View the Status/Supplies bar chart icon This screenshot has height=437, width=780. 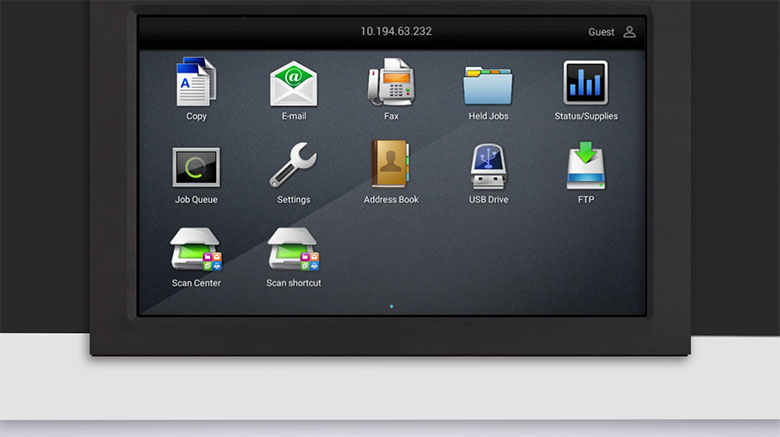pos(585,83)
